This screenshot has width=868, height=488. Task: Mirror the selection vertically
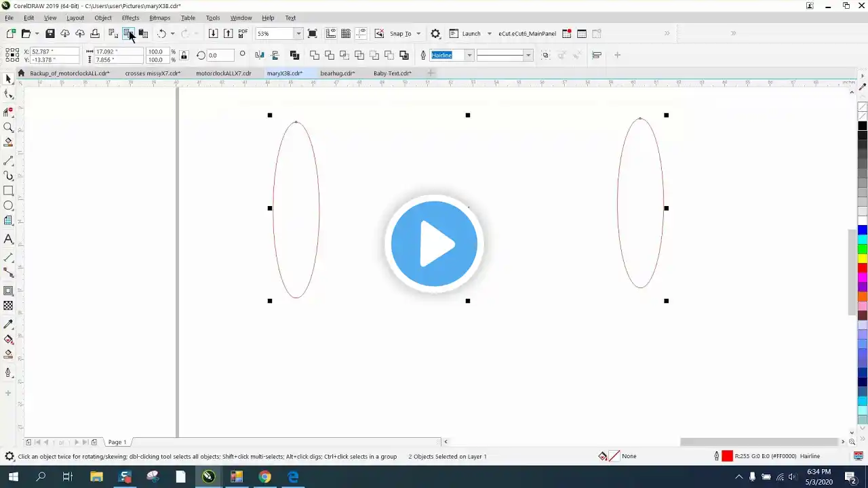tap(275, 55)
